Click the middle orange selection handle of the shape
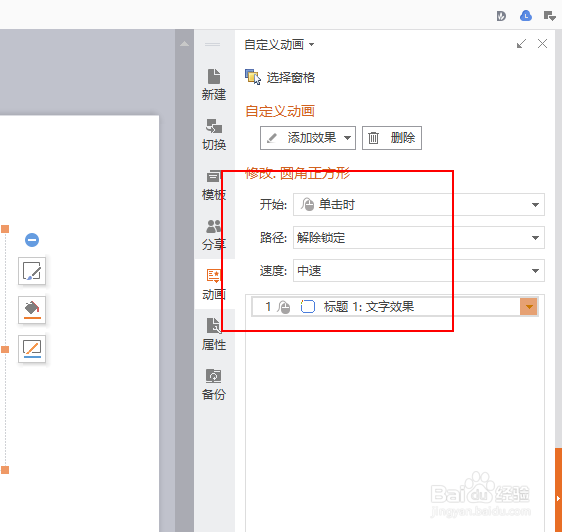The width and height of the screenshot is (562, 532). 5,349
